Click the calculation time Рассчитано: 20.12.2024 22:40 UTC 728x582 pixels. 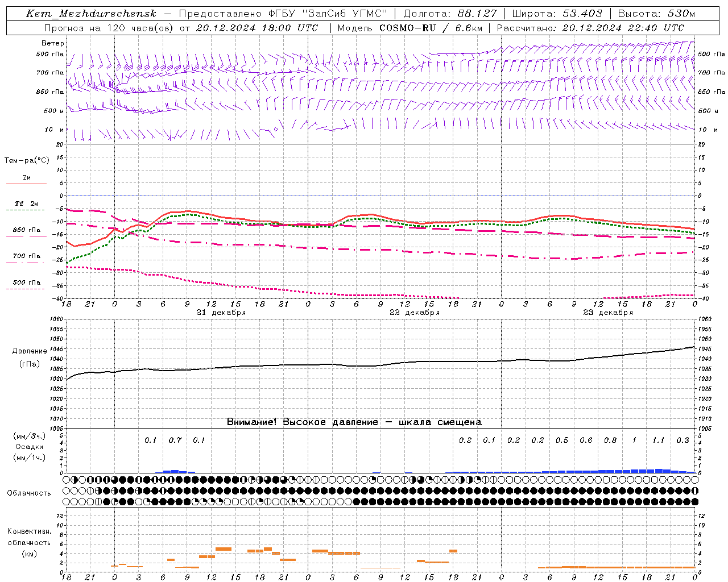tap(590, 27)
